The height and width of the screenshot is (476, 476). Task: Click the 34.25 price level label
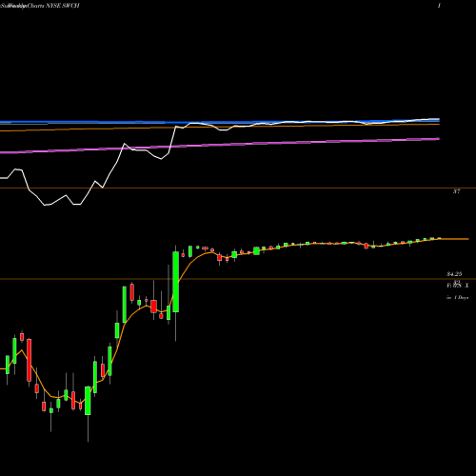[454, 274]
